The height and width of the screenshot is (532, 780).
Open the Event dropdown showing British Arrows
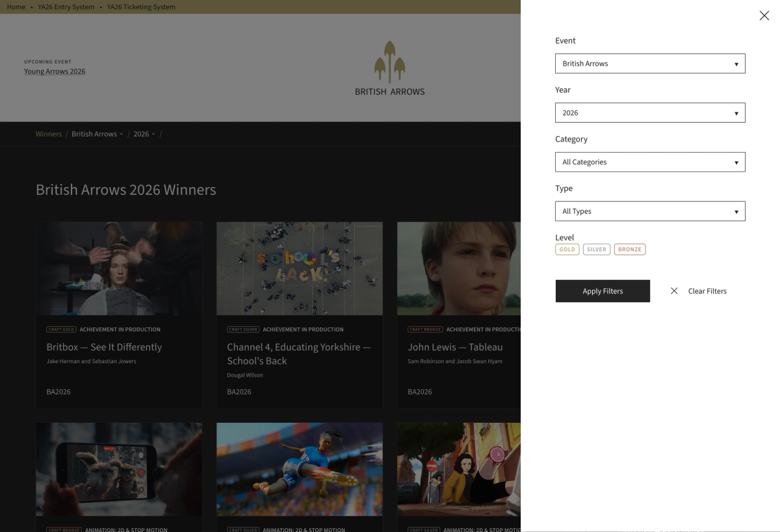tap(650, 64)
